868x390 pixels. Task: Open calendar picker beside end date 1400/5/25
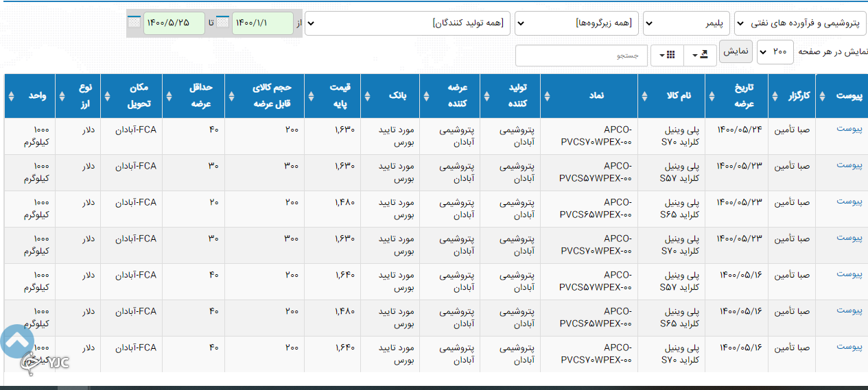tap(134, 23)
